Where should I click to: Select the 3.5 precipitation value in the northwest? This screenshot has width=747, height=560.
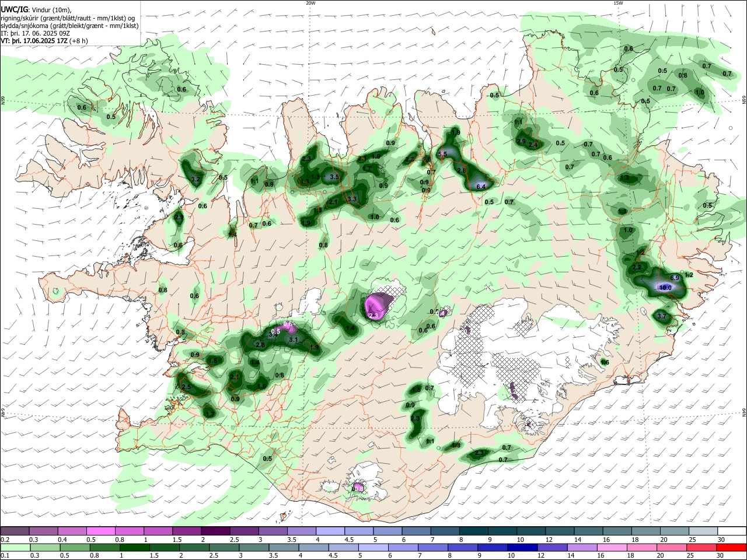(x=334, y=177)
